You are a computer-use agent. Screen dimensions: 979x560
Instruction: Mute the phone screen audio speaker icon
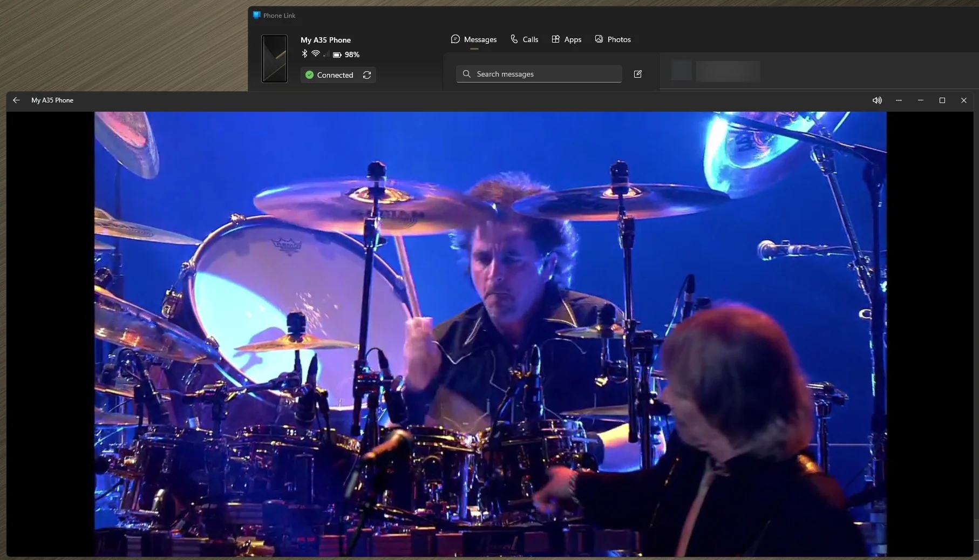[x=877, y=100]
